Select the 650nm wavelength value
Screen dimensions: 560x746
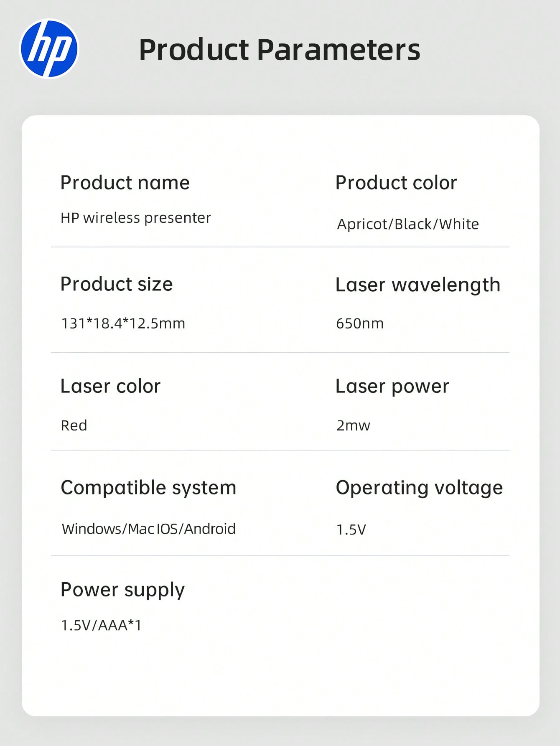click(360, 323)
